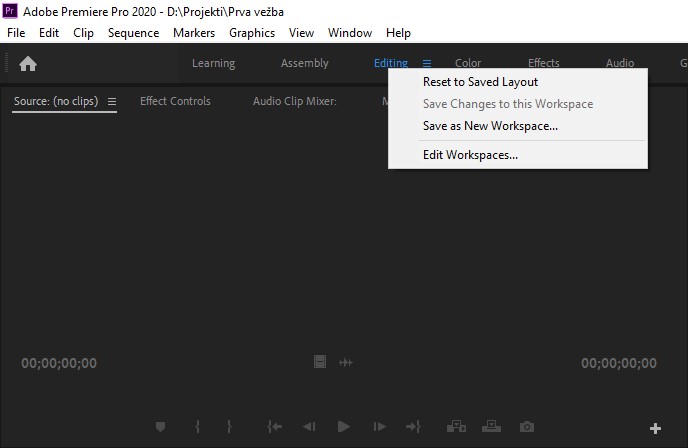The width and height of the screenshot is (688, 448).
Task: Click the Premiere Pro app icon
Action: tap(10, 11)
